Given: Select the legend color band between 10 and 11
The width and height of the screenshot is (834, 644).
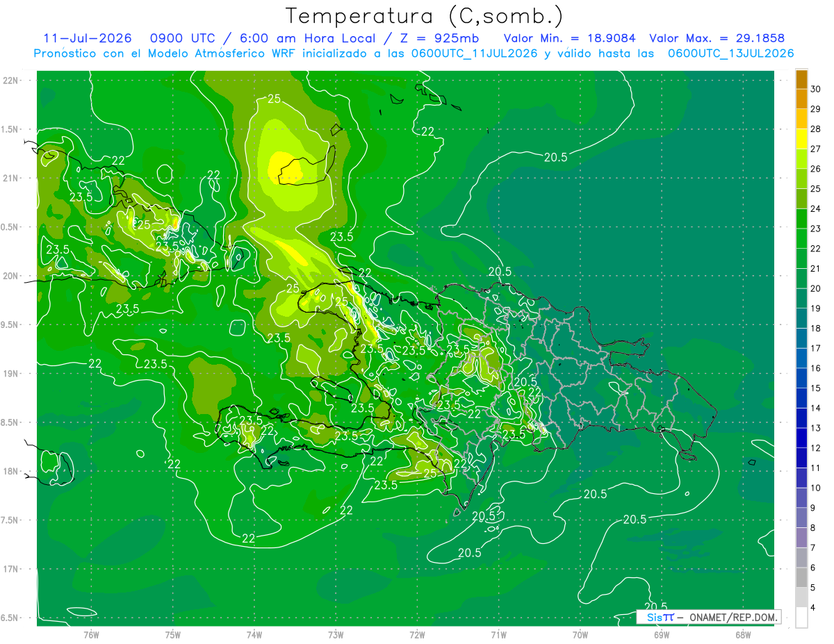Looking at the screenshot, I should point(801,478).
